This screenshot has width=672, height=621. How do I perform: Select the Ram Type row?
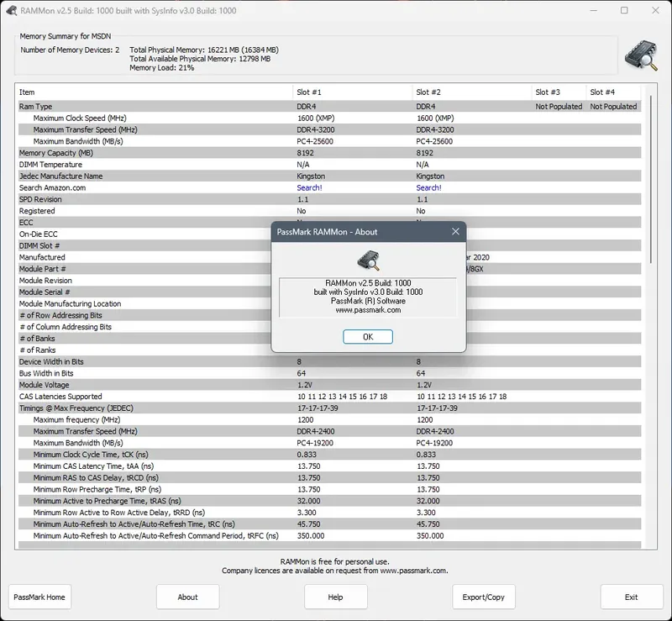click(329, 107)
